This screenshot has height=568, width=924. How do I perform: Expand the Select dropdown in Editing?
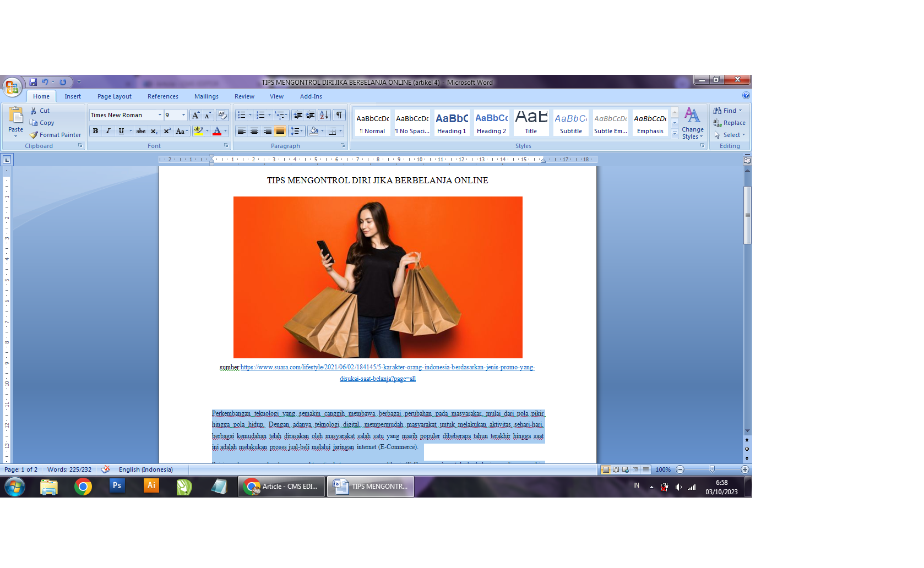730,135
